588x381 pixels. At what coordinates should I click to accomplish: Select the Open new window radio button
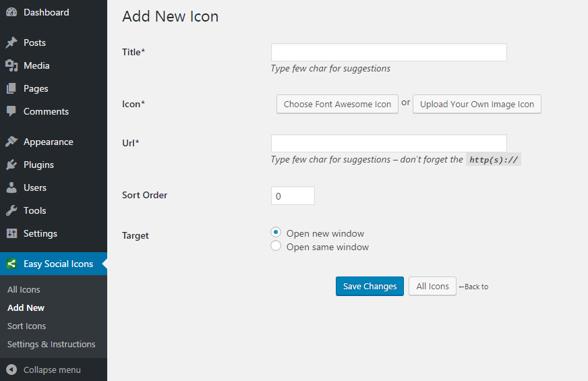coord(276,233)
